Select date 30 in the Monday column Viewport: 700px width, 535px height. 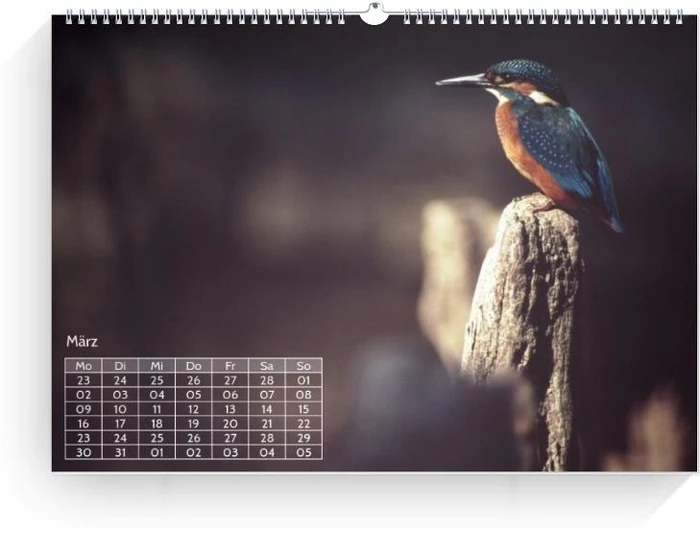pos(83,452)
